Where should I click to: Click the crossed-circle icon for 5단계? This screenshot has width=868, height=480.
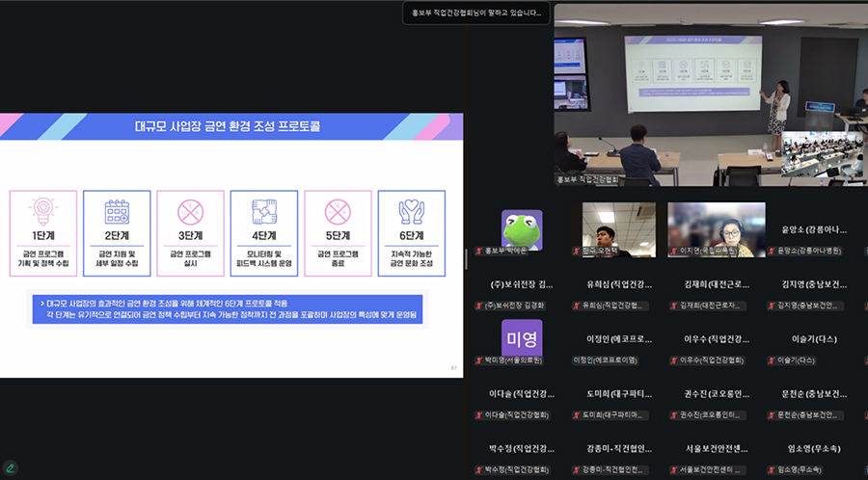338,211
